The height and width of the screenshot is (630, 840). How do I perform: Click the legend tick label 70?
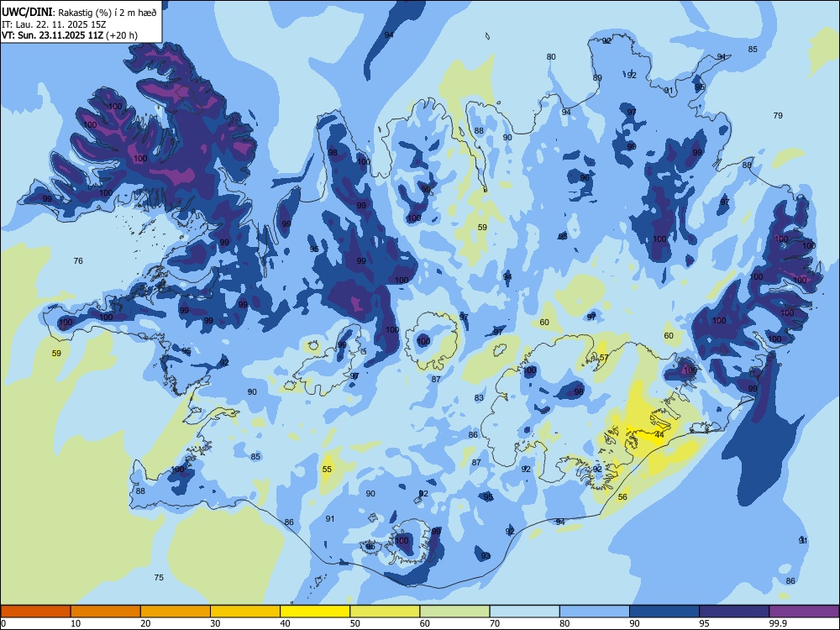495,623
